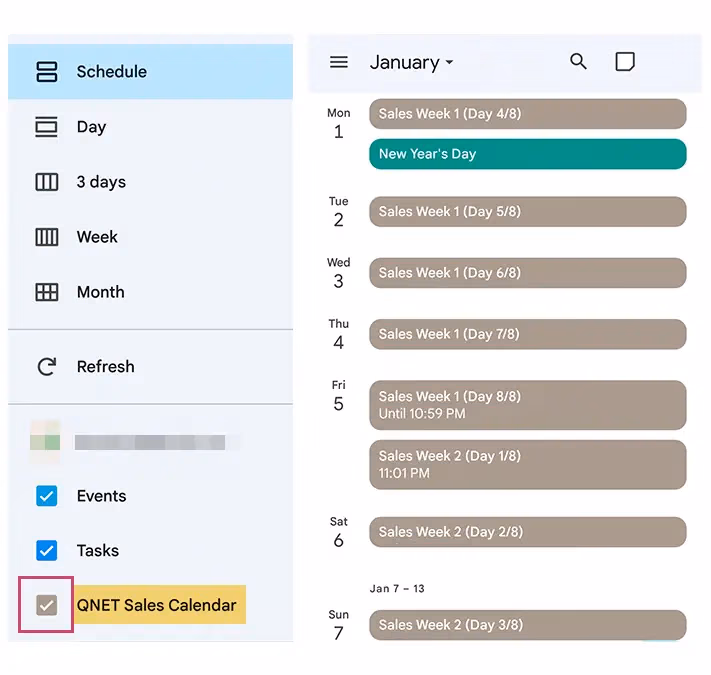The width and height of the screenshot is (711, 675).
Task: Jump to today using the calendar icon
Action: click(x=625, y=62)
